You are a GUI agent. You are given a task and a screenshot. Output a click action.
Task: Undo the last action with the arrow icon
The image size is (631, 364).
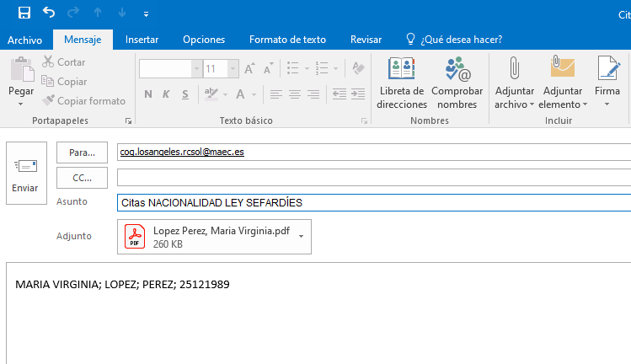coord(49,13)
